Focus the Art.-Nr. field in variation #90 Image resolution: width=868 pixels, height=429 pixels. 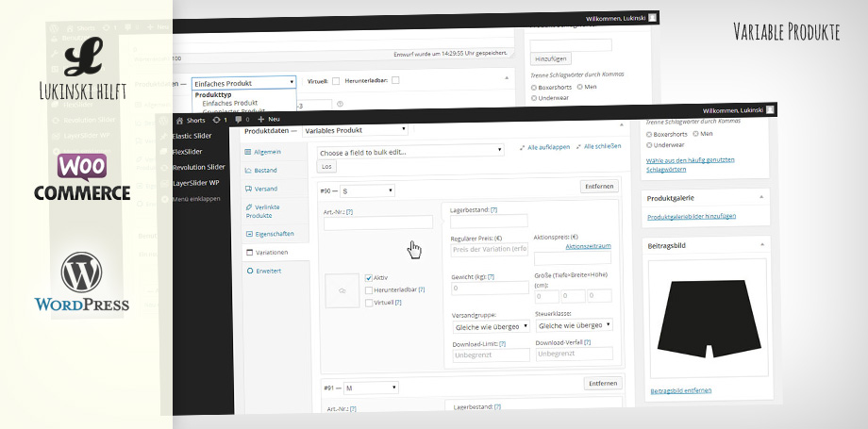[378, 223]
